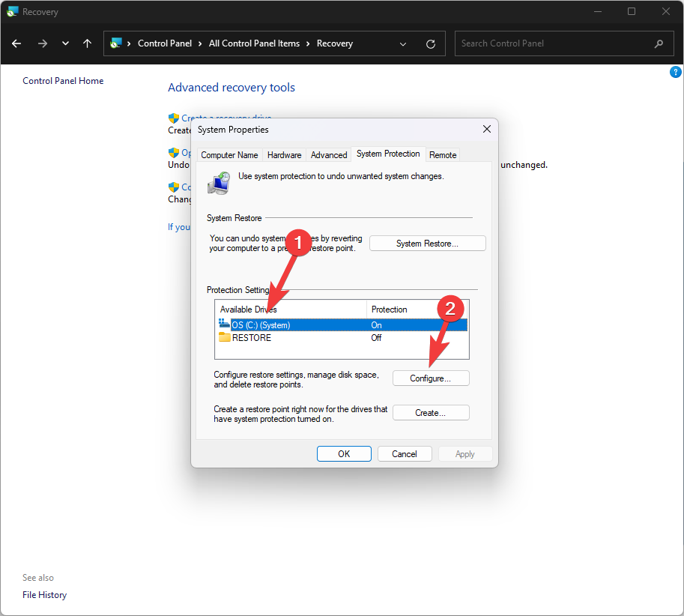
Task: Open File History link in sidebar
Action: click(44, 595)
